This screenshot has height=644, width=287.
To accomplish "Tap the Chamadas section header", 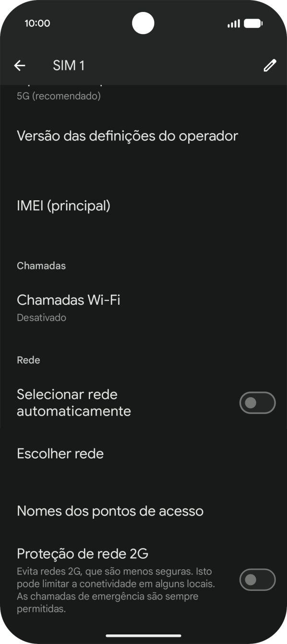I will point(41,265).
